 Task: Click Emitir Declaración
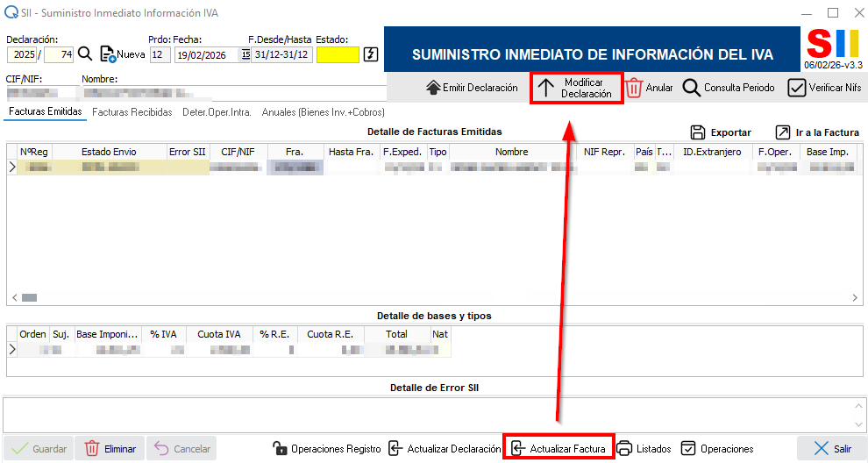pos(472,88)
